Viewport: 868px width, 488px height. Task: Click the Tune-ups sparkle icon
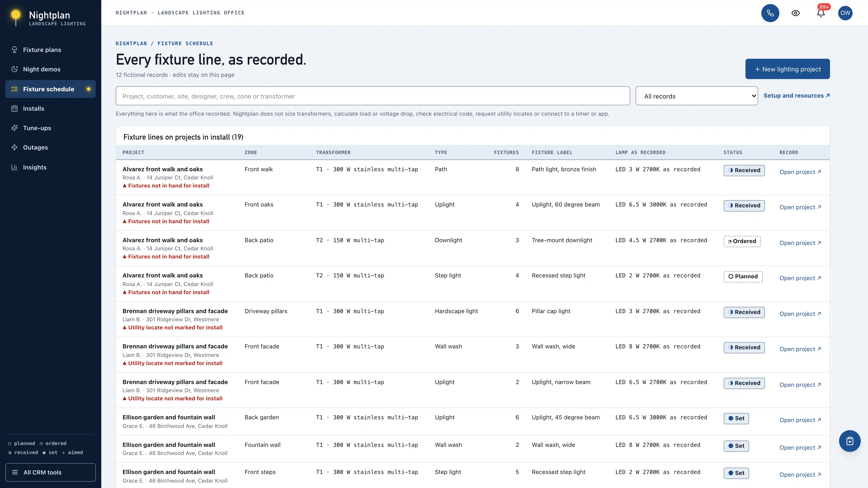point(14,128)
